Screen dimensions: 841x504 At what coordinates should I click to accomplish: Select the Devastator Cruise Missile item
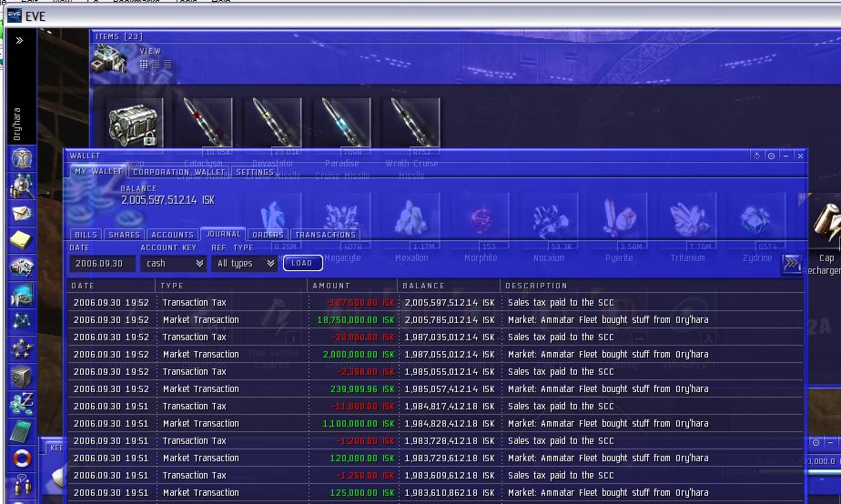(x=272, y=124)
